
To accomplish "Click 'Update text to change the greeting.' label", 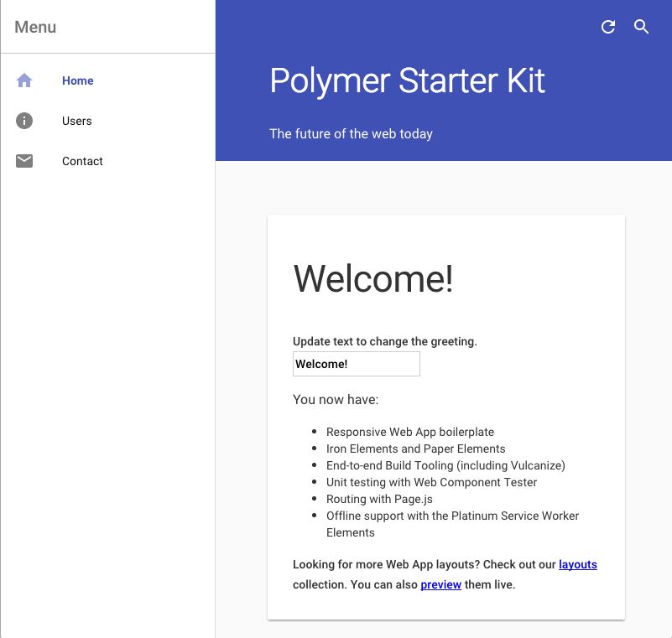I will pyautogui.click(x=385, y=341).
